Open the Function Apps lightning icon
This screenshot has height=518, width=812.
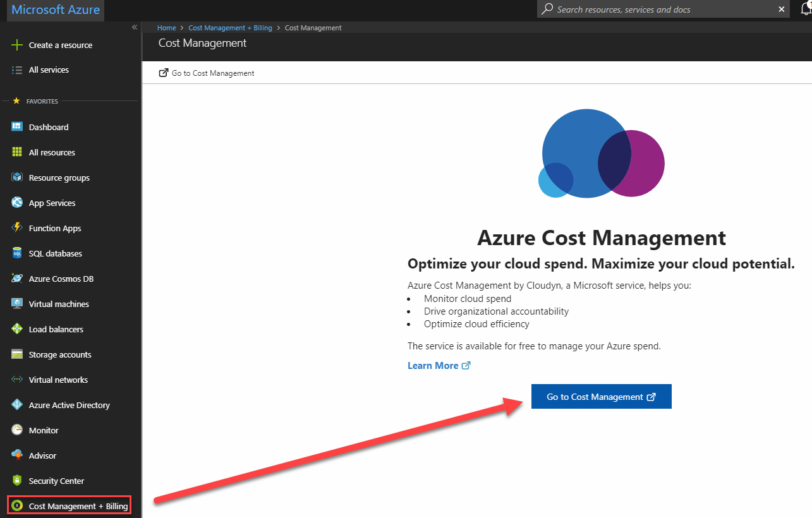[x=17, y=228]
